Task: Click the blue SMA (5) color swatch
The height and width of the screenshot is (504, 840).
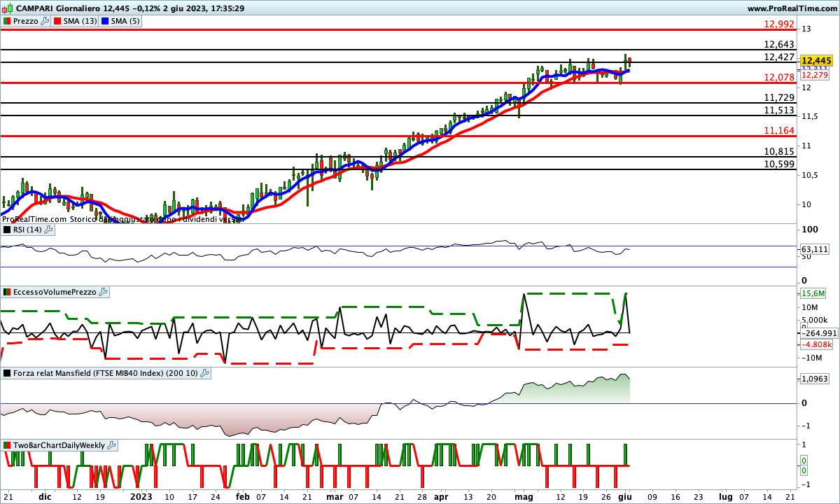Action: (106, 21)
